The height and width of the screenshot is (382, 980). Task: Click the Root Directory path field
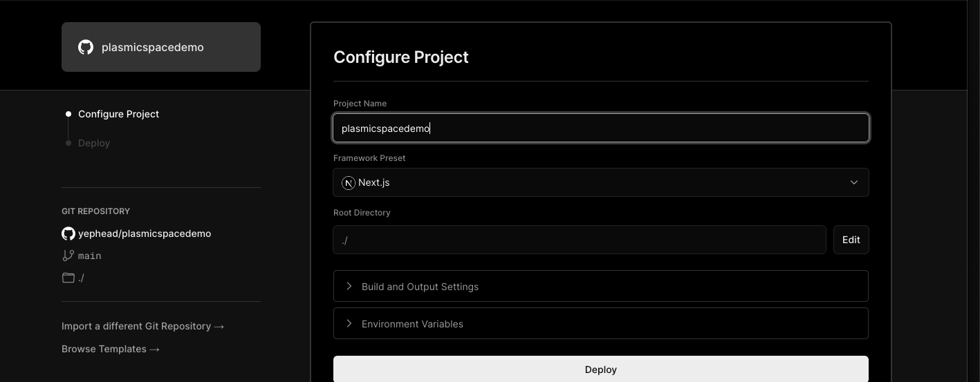[x=579, y=240]
